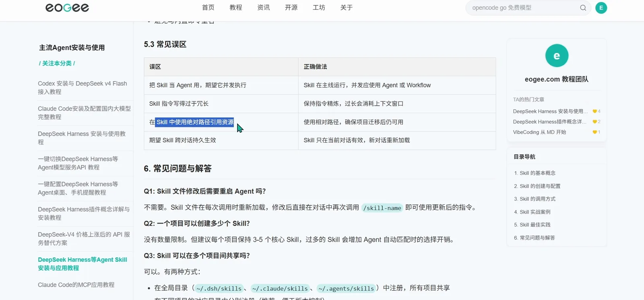Click the 5.3 常见误区 heading
This screenshot has height=300, width=644.
(x=165, y=44)
